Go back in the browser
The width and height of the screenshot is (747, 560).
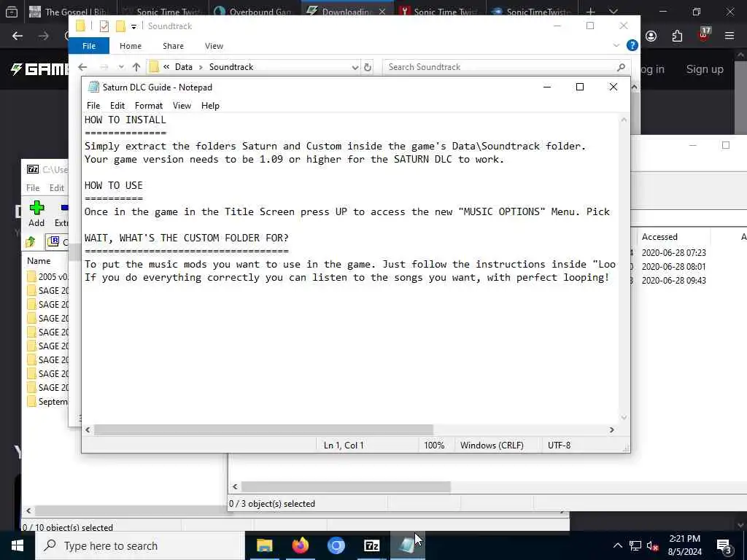[18, 36]
